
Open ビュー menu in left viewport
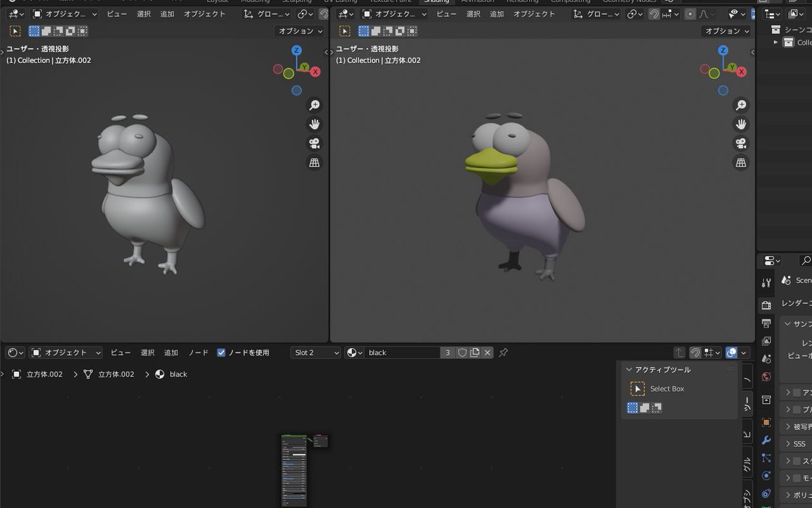pos(116,14)
